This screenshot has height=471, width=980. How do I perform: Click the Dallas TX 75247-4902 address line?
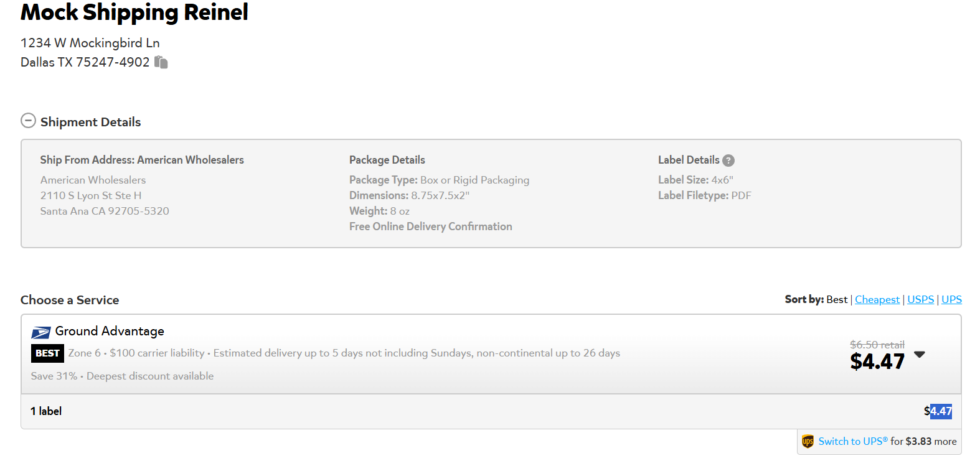click(x=85, y=62)
